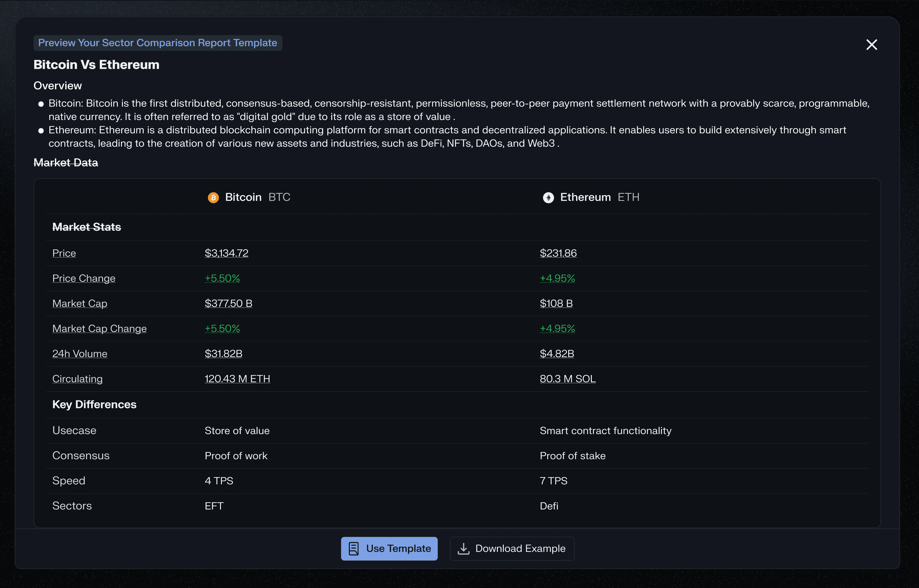919x588 pixels.
Task: Click Ethereum 24h volume $4.82B
Action: pos(557,354)
